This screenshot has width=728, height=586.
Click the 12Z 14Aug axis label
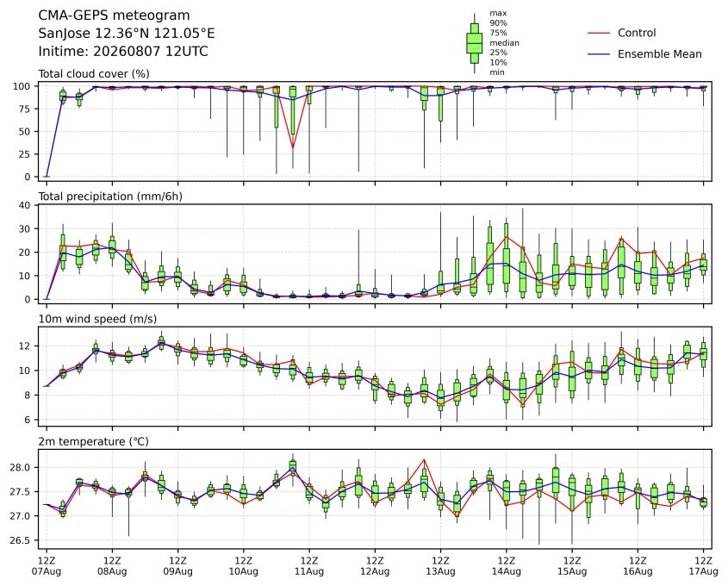click(x=506, y=566)
